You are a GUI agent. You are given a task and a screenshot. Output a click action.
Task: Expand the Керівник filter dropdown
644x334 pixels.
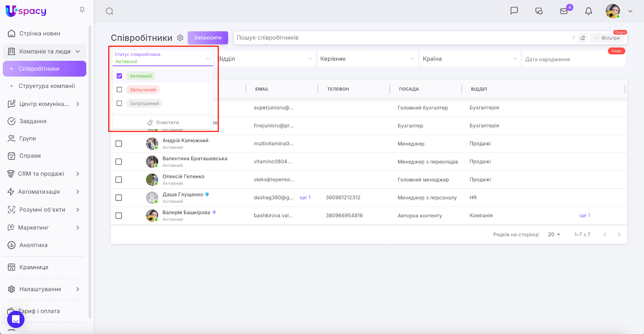pos(367,59)
